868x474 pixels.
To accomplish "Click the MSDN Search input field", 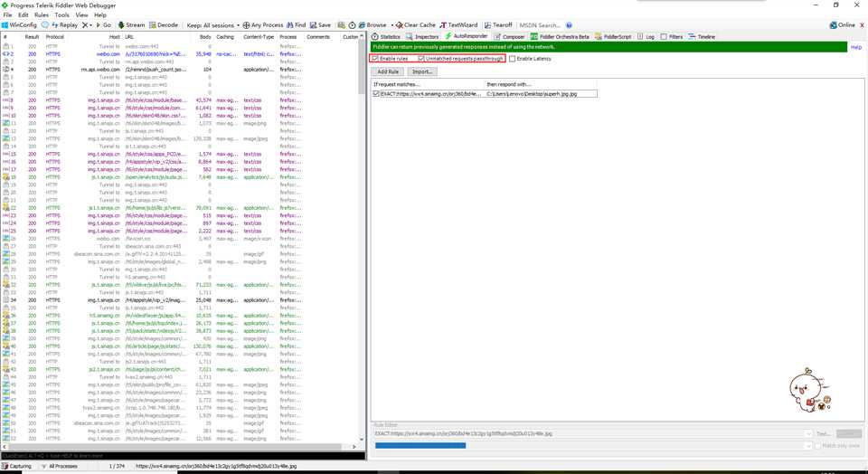I will (x=540, y=25).
